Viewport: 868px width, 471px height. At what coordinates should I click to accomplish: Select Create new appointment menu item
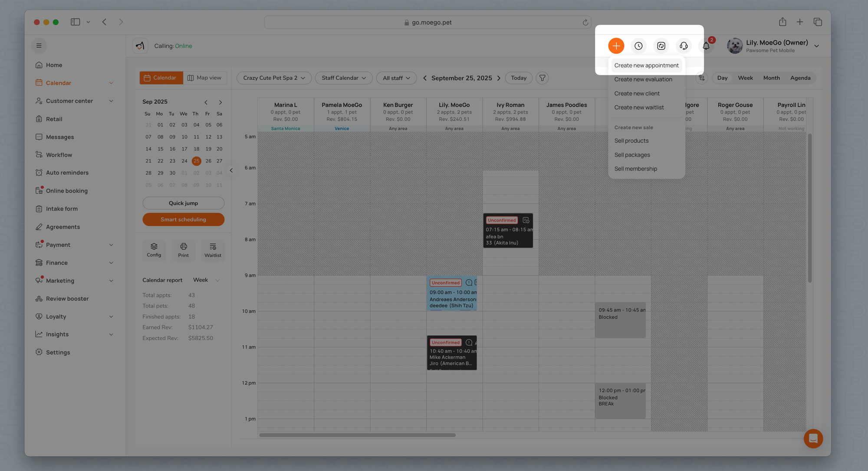click(646, 65)
